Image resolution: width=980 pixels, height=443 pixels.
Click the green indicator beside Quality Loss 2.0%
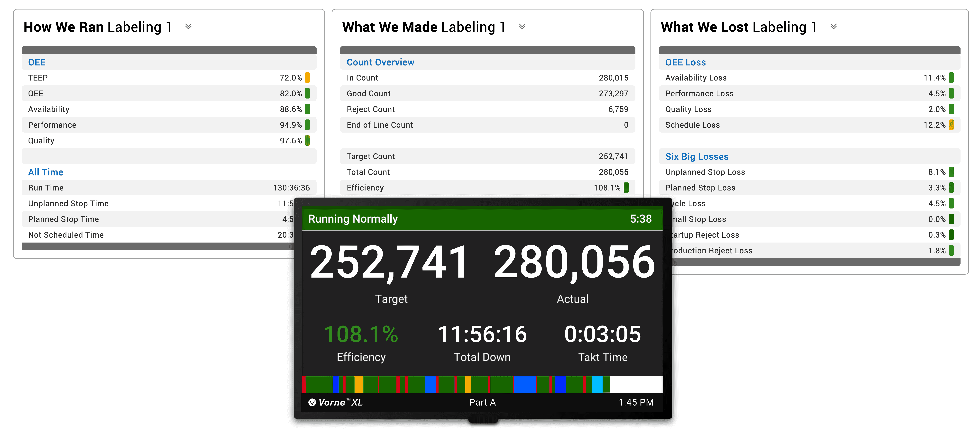pyautogui.click(x=952, y=109)
